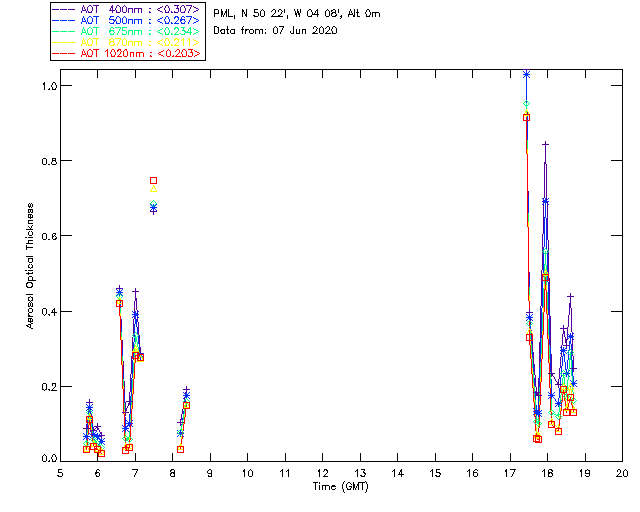
Task: Click the y-axis tick label 1.0
Action: [x=49, y=86]
